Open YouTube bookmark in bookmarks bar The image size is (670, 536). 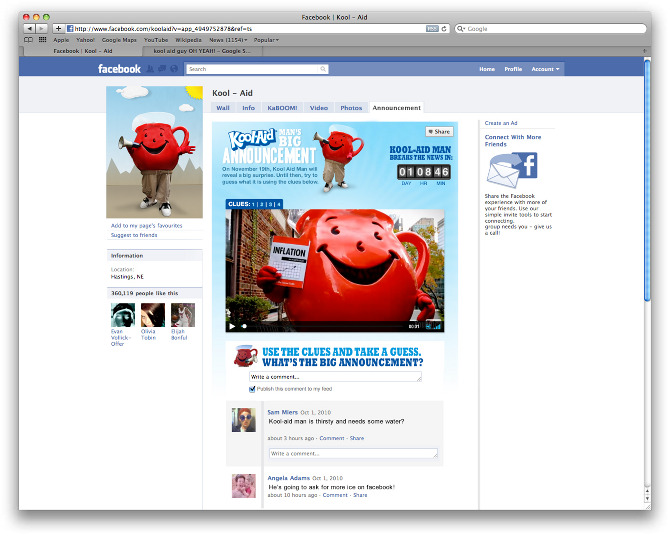point(156,40)
